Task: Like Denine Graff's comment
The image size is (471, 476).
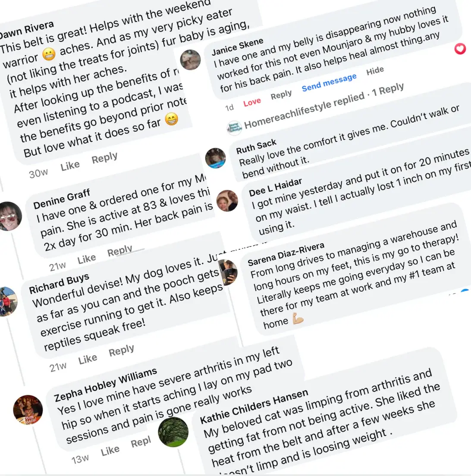Action: (86, 259)
